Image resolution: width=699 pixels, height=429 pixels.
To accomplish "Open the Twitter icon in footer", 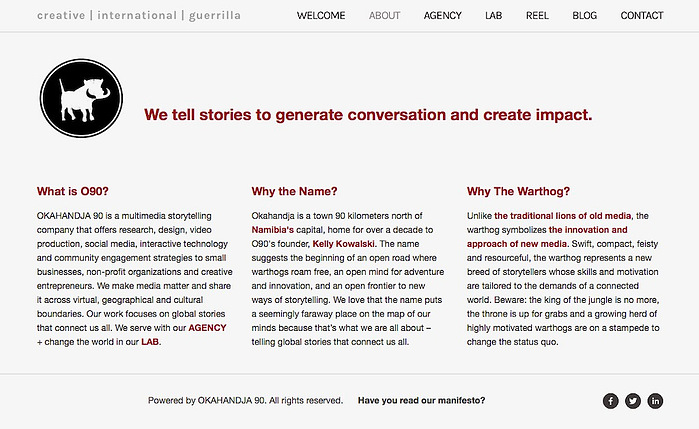I will [x=633, y=401].
